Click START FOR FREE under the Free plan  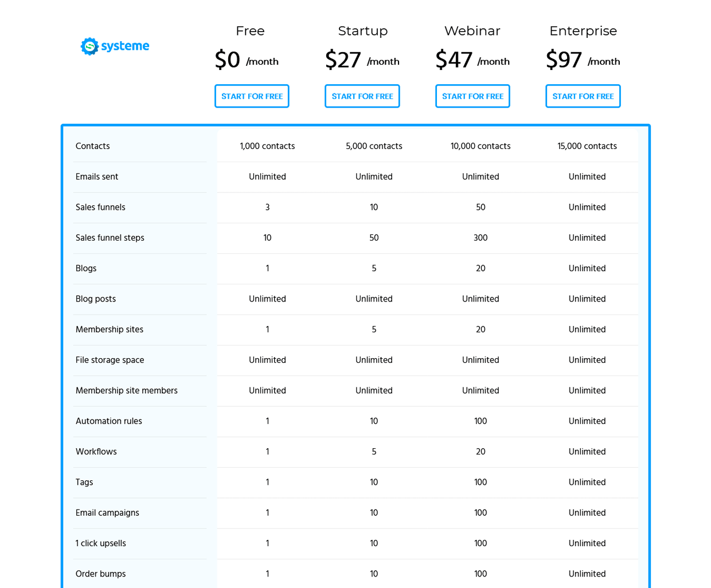click(x=252, y=96)
